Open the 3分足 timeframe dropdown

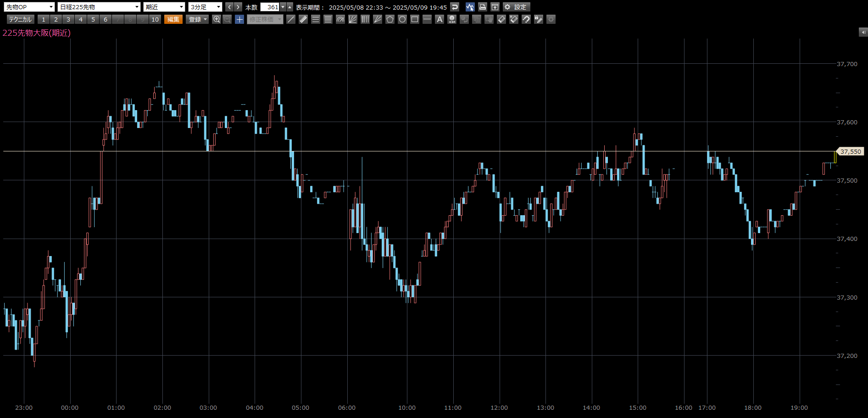(205, 7)
